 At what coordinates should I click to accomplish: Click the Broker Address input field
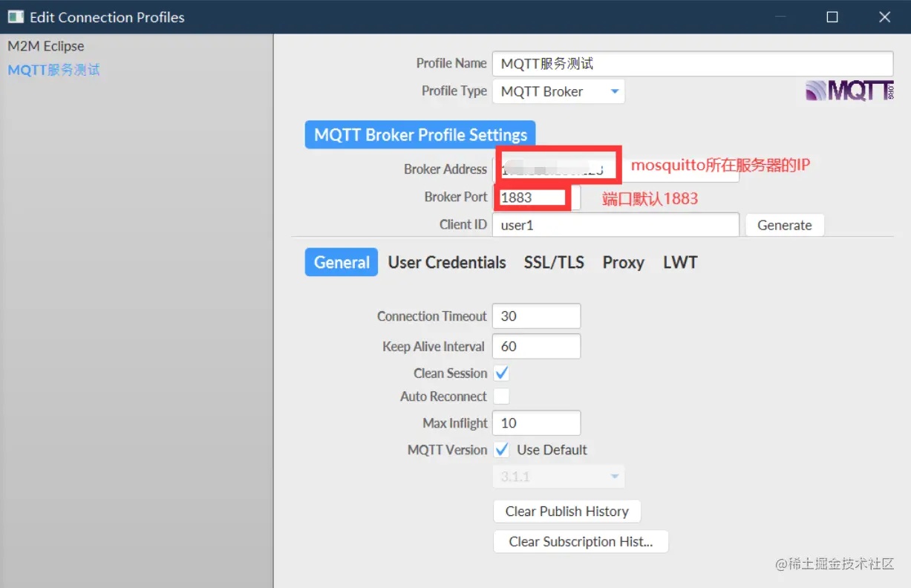tap(616, 169)
